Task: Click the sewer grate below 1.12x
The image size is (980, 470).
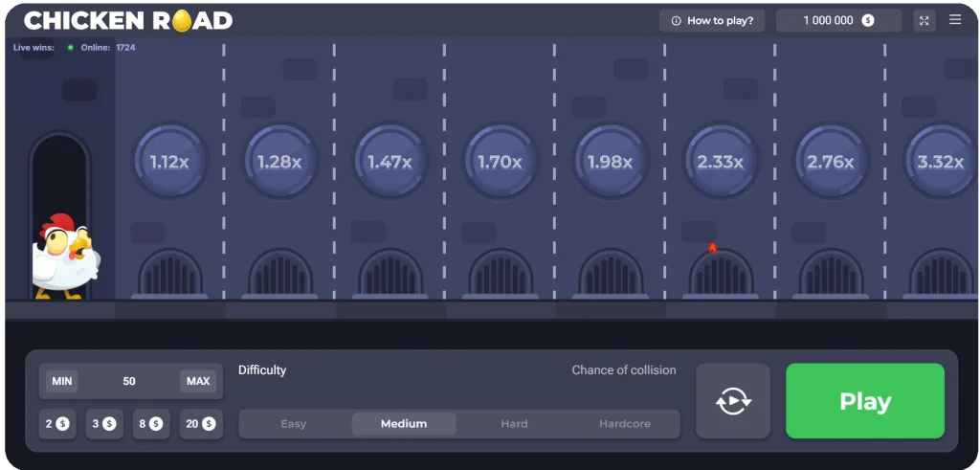Action: tap(170, 274)
